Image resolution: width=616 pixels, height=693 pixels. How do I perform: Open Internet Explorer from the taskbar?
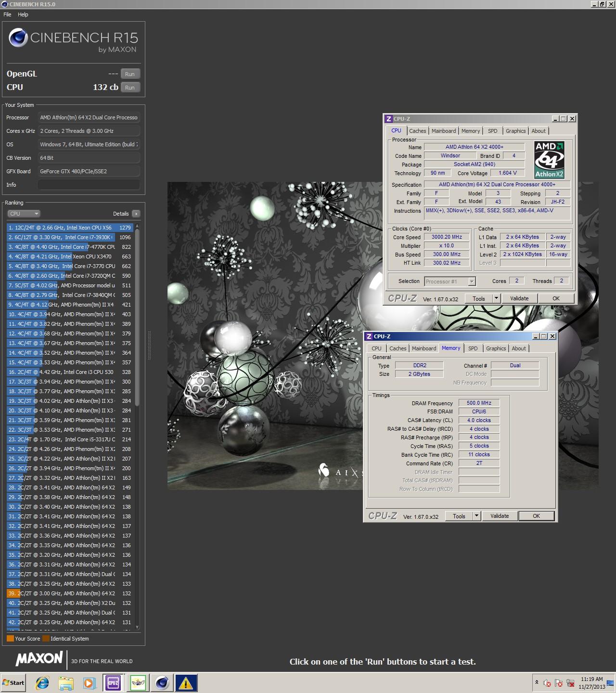42,682
